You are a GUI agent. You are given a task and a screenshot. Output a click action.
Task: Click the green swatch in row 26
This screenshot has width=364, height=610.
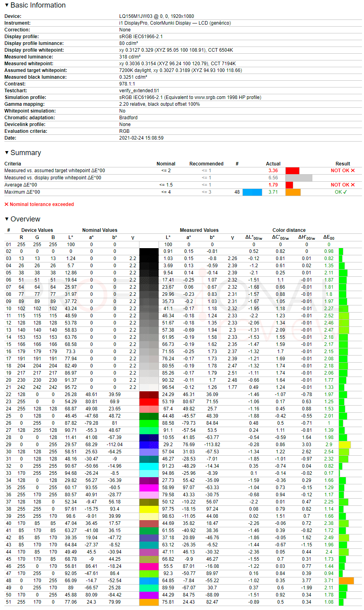click(x=149, y=423)
